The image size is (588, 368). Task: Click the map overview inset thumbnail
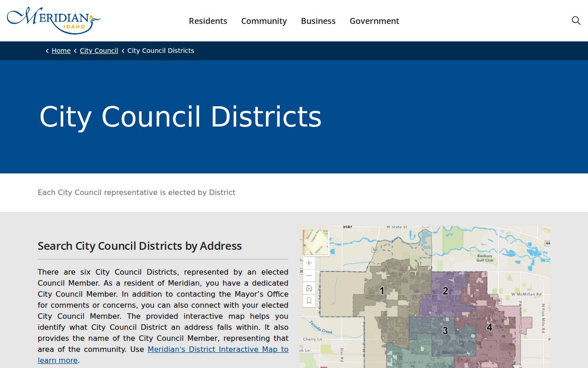[316, 242]
